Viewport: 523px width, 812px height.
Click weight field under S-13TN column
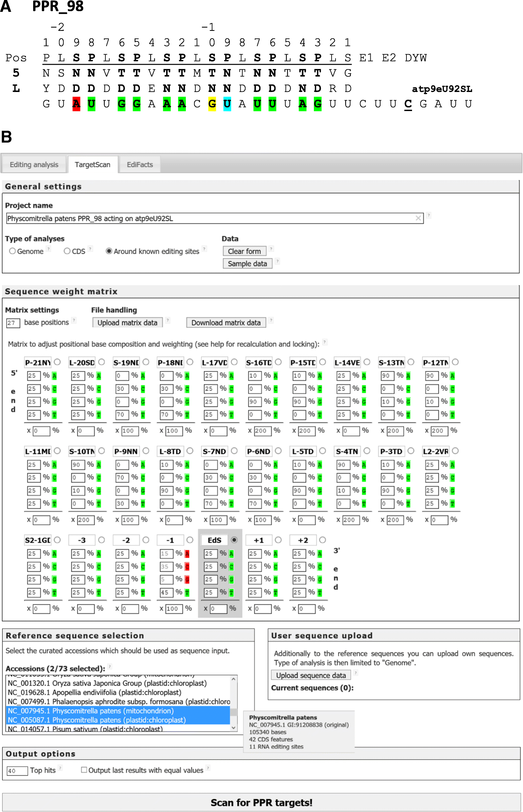click(x=395, y=431)
